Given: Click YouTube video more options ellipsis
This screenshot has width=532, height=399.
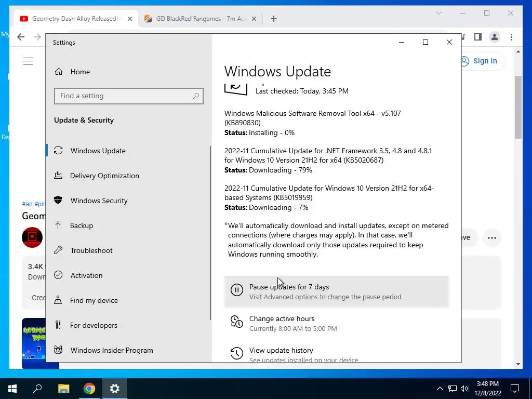Looking at the screenshot, I should click(492, 238).
